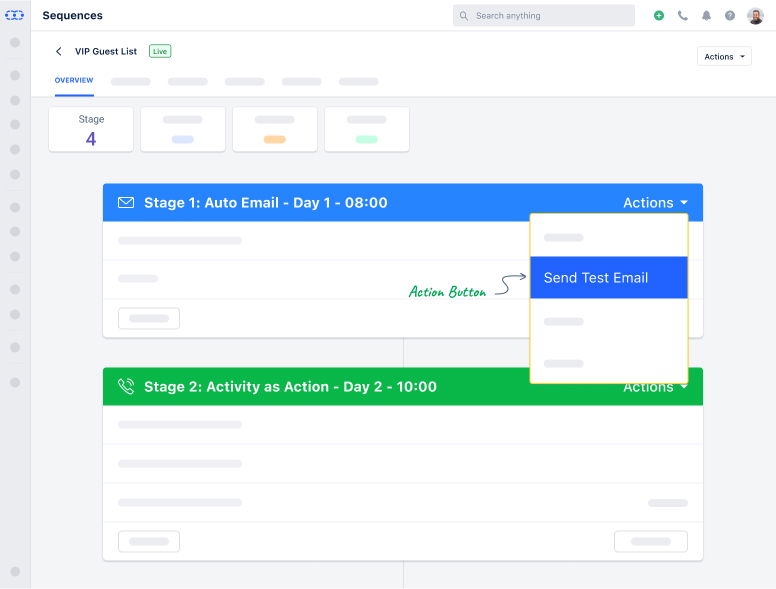
Task: Expand the Stage 1 Actions dropdown
Action: 655,203
